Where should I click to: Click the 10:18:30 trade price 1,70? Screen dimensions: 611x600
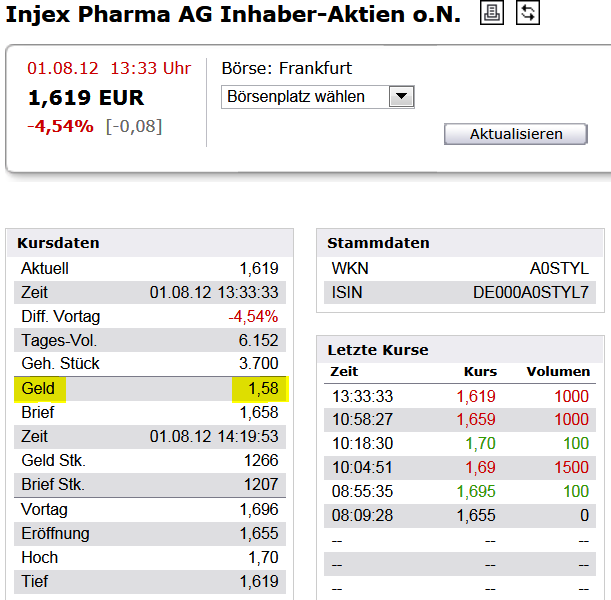coord(480,443)
